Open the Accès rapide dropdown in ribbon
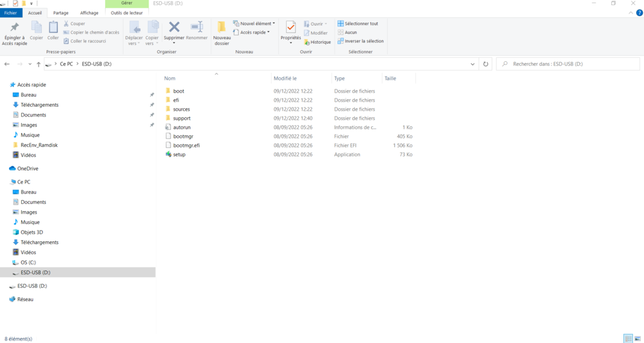Viewport: 644px width, 343px height. point(251,32)
